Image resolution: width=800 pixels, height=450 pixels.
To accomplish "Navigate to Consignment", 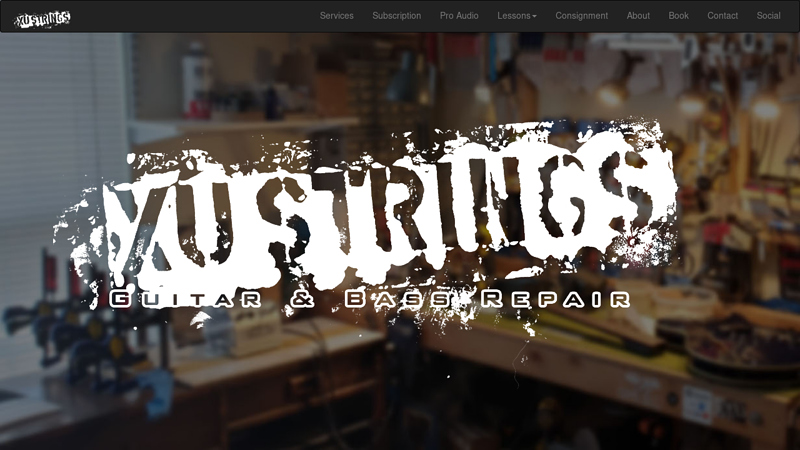I will [x=582, y=16].
